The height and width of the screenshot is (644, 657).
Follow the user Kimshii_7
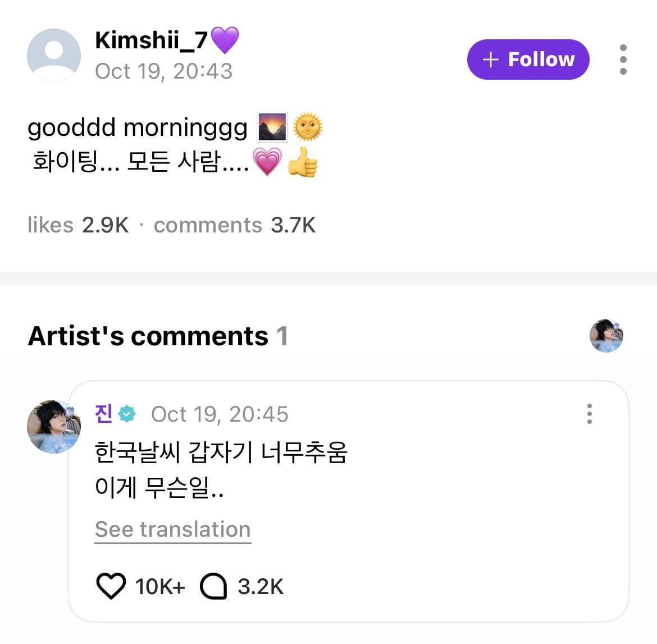pyautogui.click(x=528, y=60)
